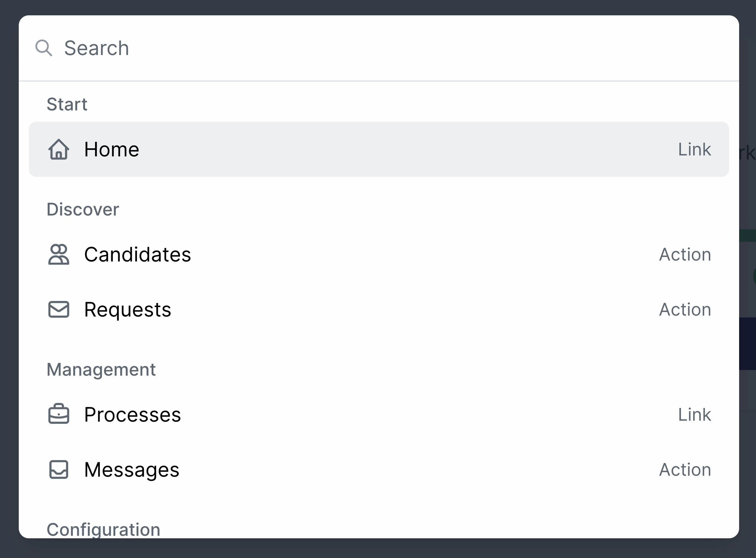Click the magnifying glass search icon
Viewport: 756px width, 558px height.
click(x=44, y=48)
